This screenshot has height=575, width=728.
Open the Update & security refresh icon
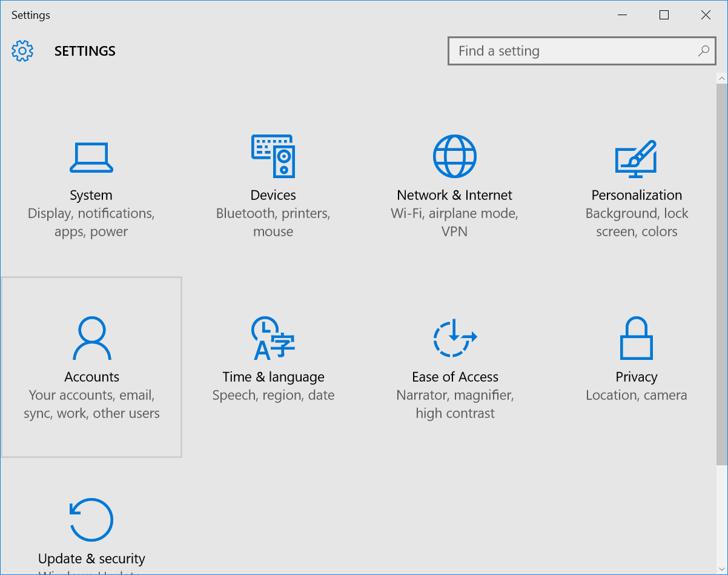coord(91,520)
